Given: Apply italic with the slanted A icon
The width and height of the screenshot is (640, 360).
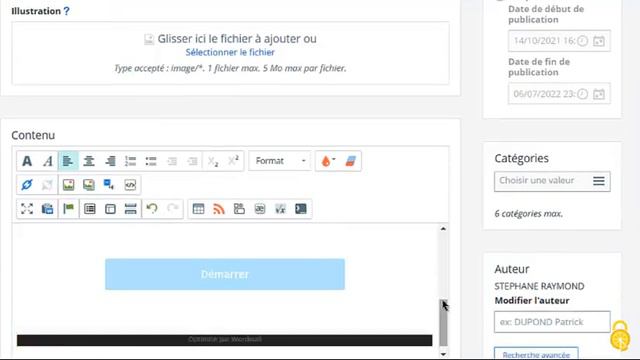Looking at the screenshot, I should point(48,161).
